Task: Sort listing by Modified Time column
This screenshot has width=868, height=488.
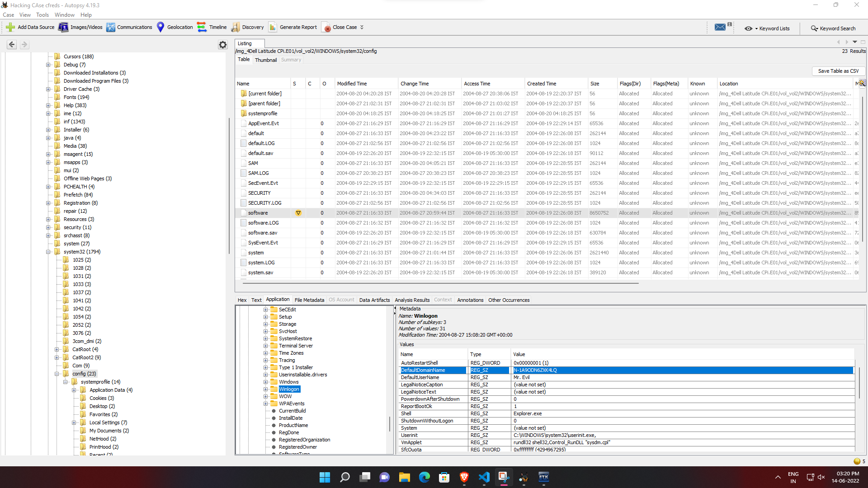Action: pos(366,84)
